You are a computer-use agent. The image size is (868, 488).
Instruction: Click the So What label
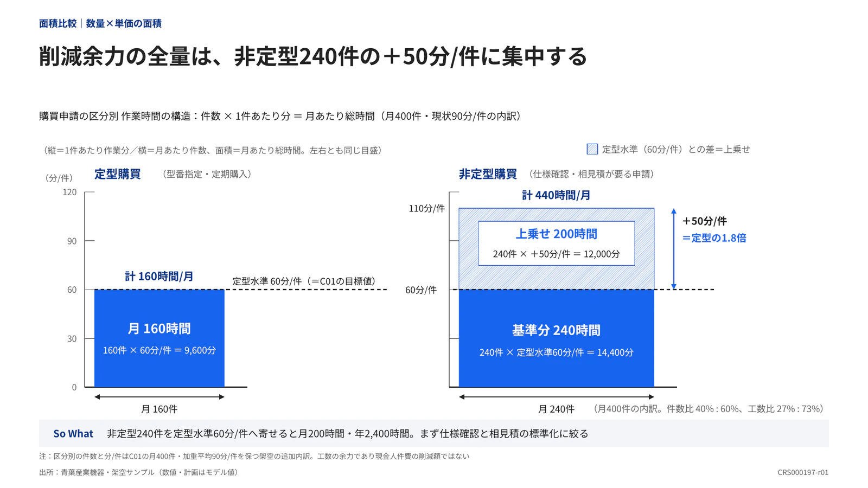point(73,434)
